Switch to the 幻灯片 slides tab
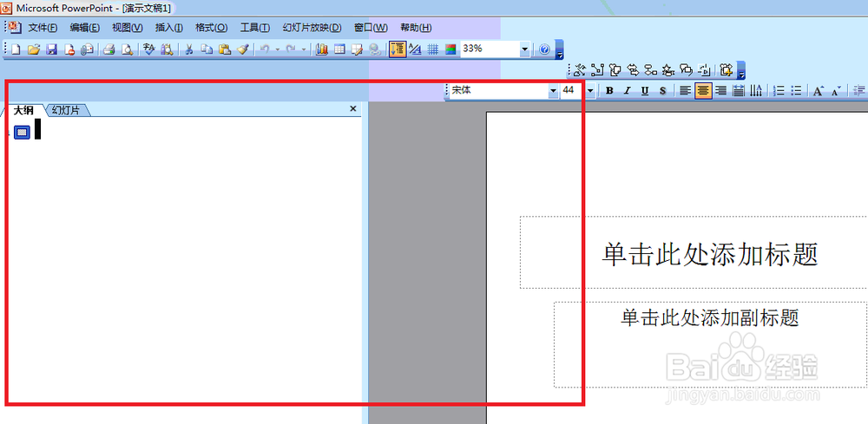This screenshot has width=868, height=424. 65,110
